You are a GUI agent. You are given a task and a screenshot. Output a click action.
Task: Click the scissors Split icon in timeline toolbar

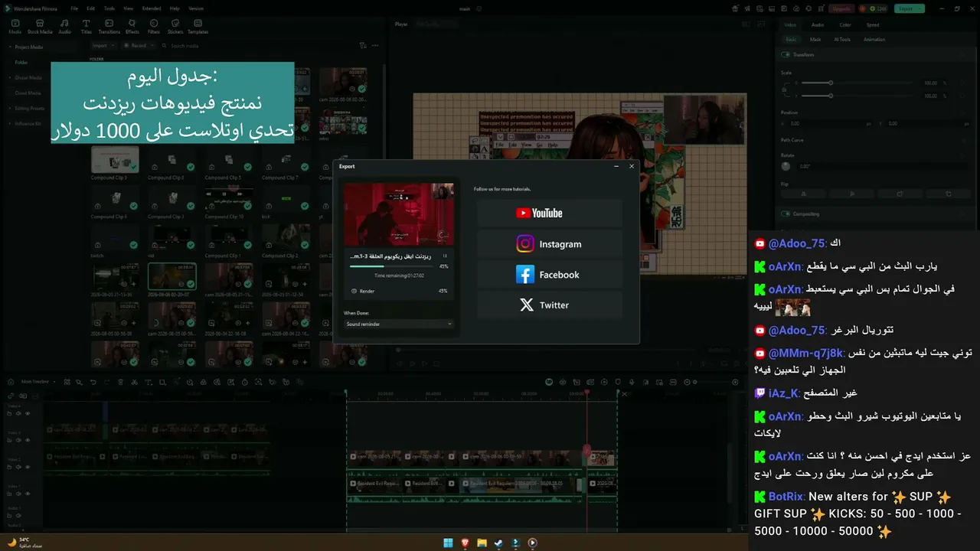coord(133,381)
